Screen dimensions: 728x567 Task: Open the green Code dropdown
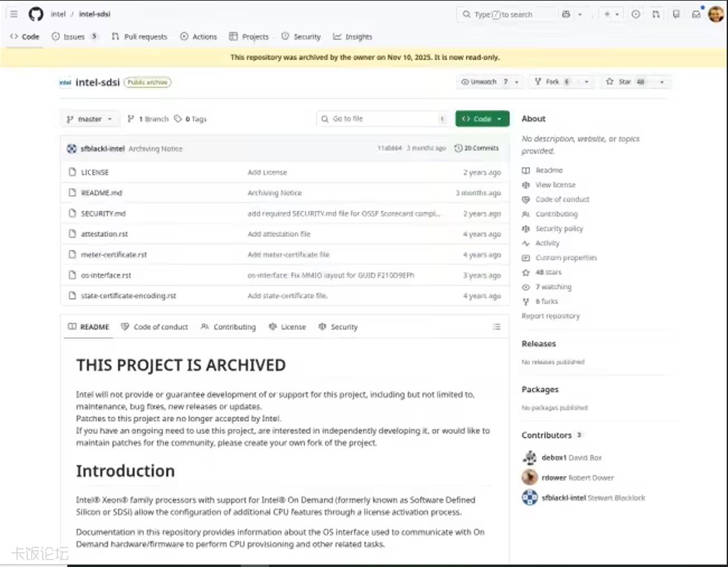pos(482,119)
